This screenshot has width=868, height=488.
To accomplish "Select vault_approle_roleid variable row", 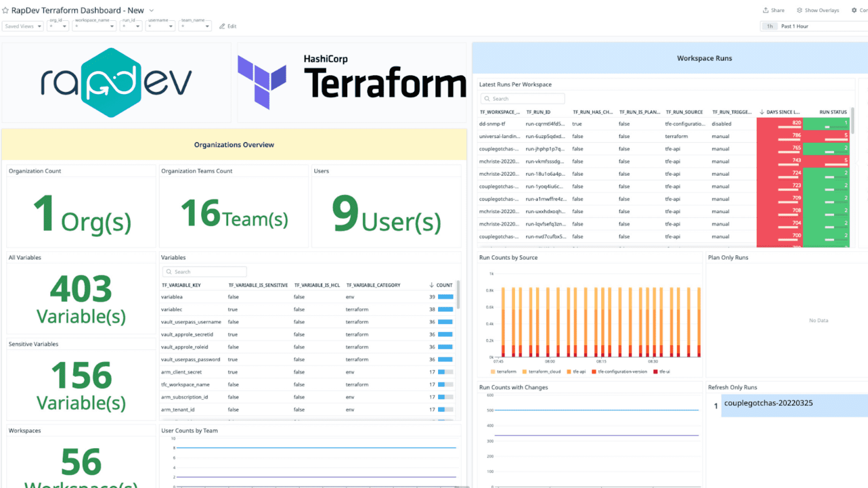I will (x=307, y=347).
